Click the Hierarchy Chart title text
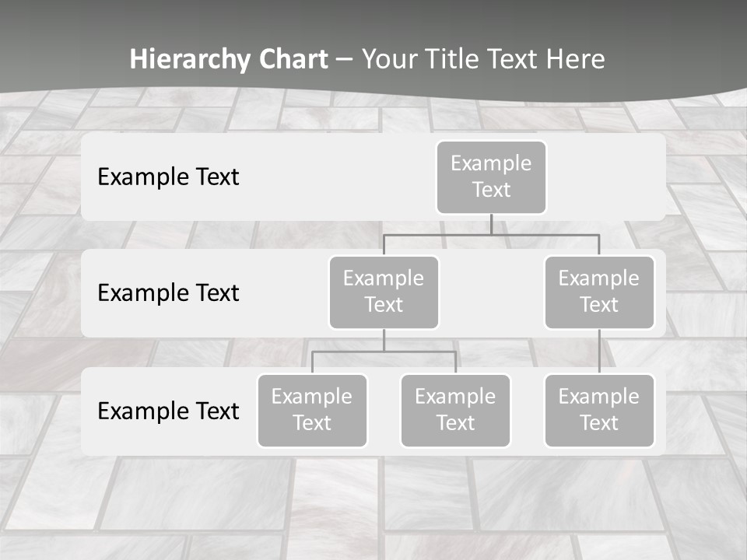Viewport: 747px width, 560px height. (228, 59)
